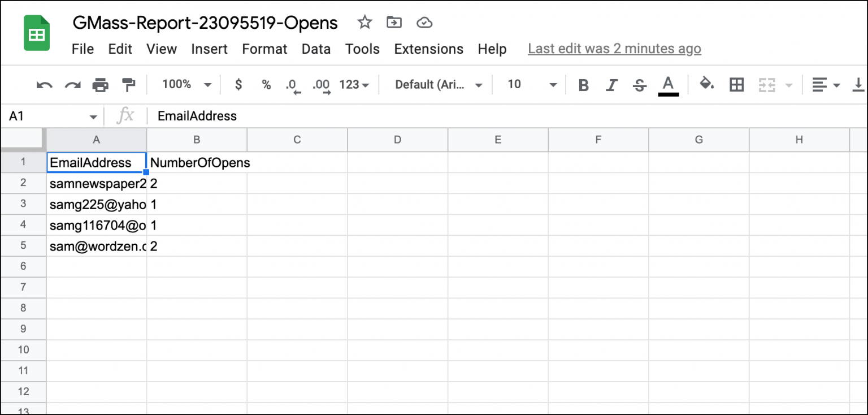Click the last edit history link
Image resolution: width=868 pixels, height=415 pixels.
[614, 49]
